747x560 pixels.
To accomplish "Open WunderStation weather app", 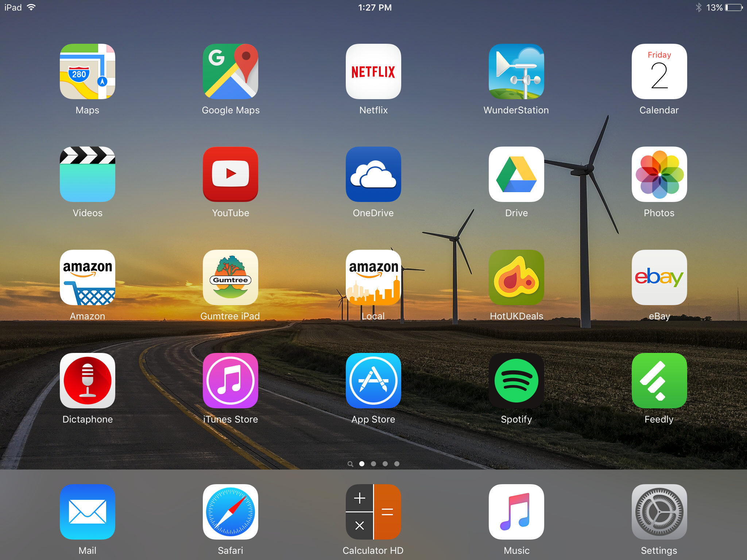I will pyautogui.click(x=516, y=71).
